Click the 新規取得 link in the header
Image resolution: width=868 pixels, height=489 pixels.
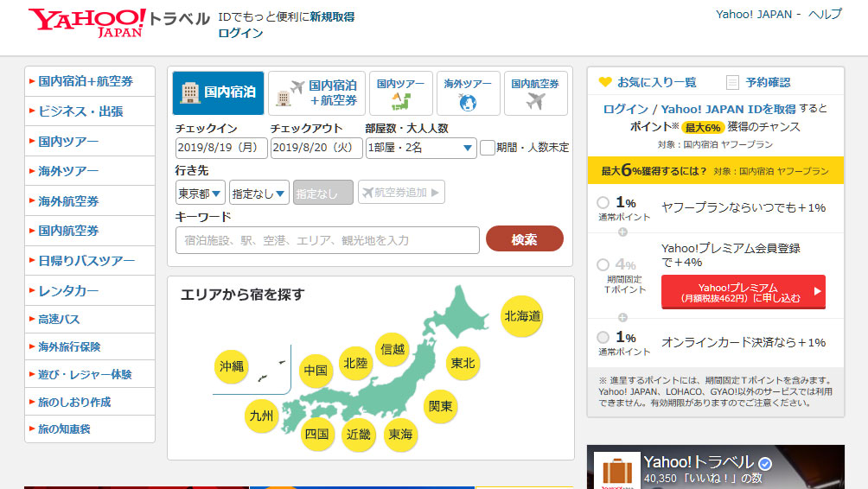(x=332, y=17)
